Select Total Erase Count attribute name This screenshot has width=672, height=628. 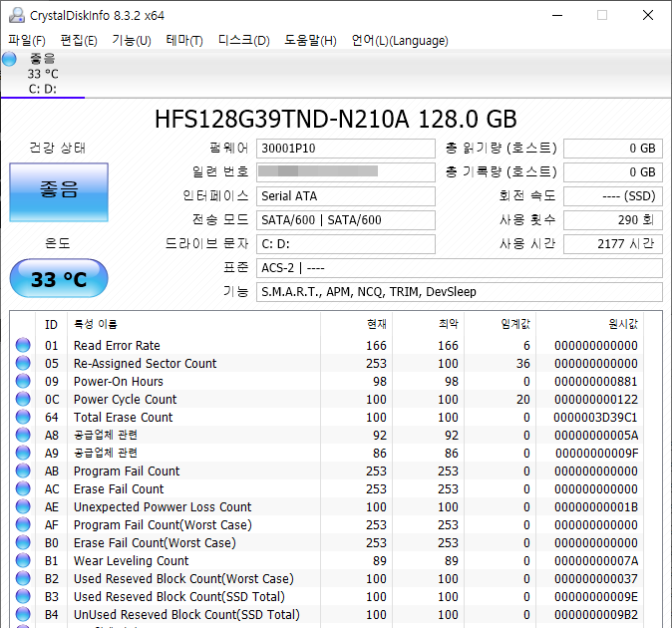click(123, 418)
